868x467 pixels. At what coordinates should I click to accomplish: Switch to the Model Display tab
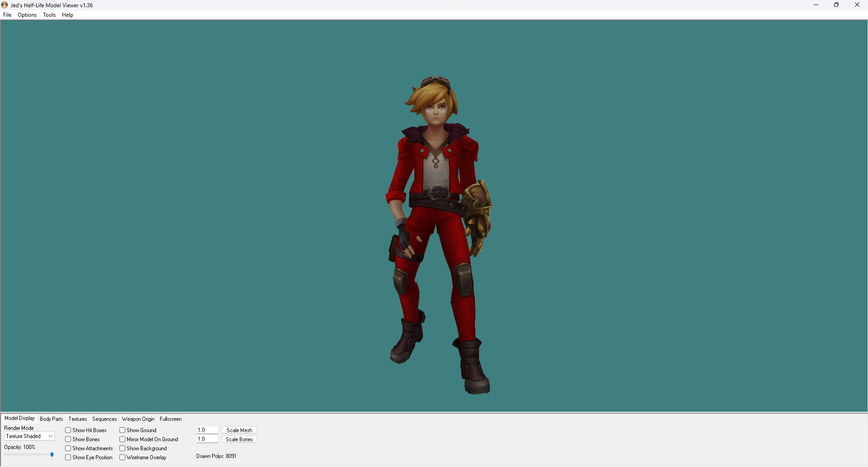19,418
